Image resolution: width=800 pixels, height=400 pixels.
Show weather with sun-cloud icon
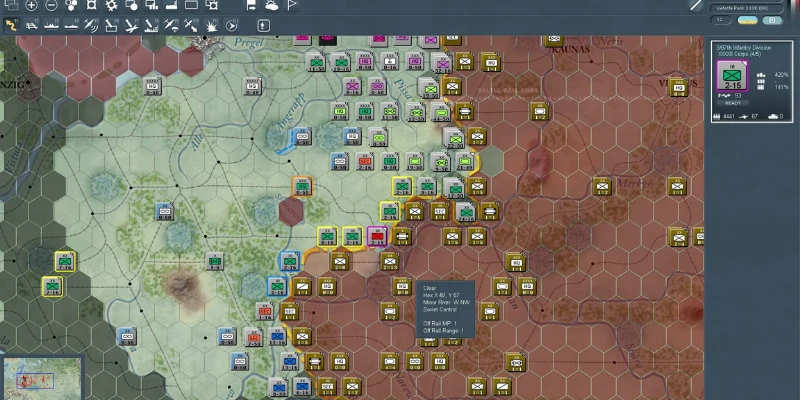pyautogui.click(x=271, y=6)
